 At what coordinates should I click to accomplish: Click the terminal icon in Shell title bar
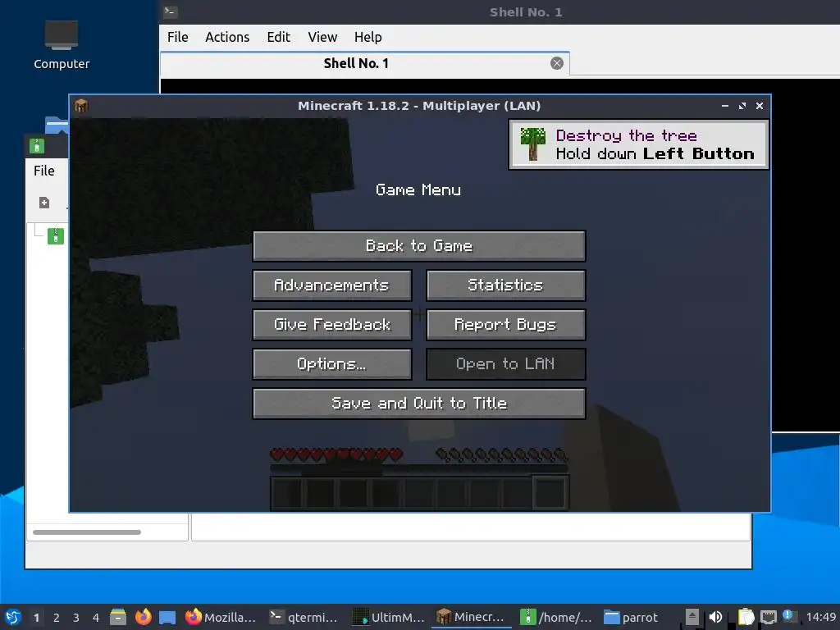coord(171,11)
